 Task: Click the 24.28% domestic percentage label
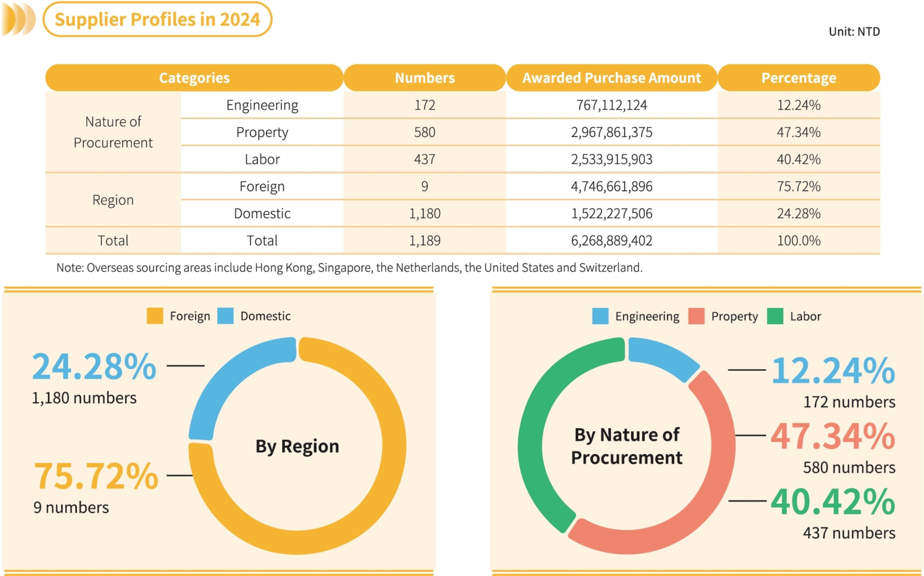pyautogui.click(x=94, y=366)
